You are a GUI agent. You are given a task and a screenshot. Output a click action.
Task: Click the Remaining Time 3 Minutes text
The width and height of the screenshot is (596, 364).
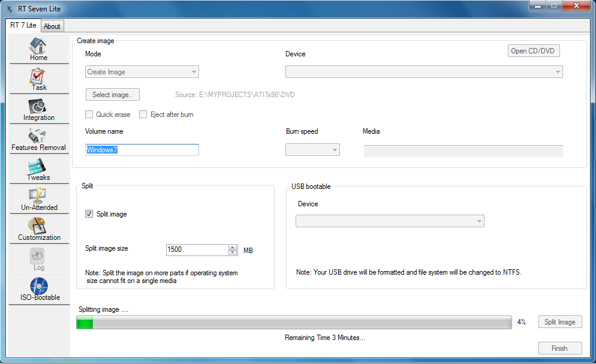[x=324, y=338]
